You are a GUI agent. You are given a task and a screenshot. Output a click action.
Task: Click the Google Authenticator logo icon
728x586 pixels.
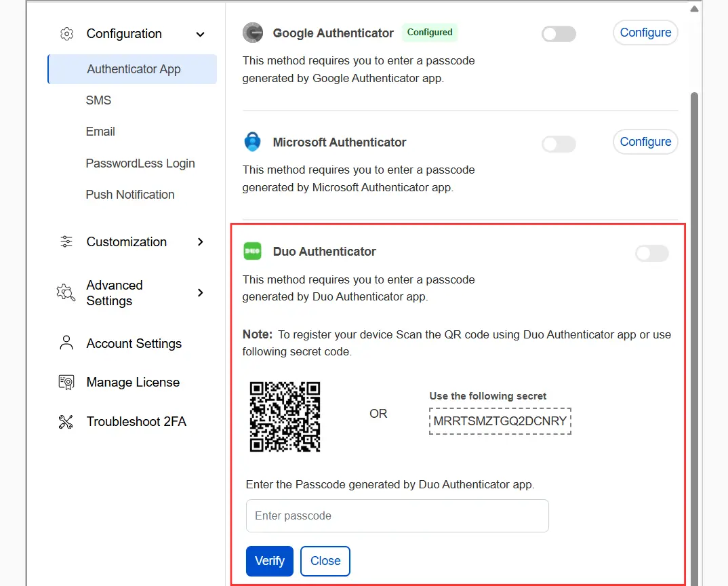(x=253, y=33)
